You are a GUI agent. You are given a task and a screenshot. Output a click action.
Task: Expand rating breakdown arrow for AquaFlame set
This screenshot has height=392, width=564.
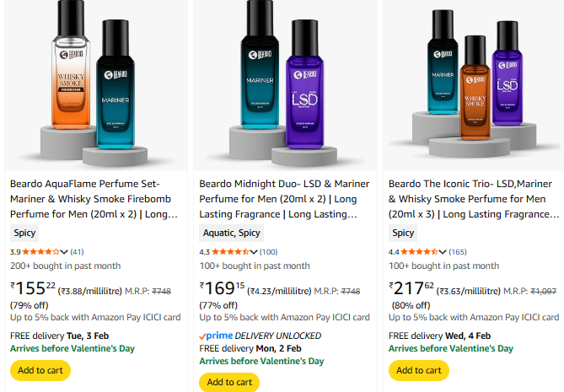point(64,251)
